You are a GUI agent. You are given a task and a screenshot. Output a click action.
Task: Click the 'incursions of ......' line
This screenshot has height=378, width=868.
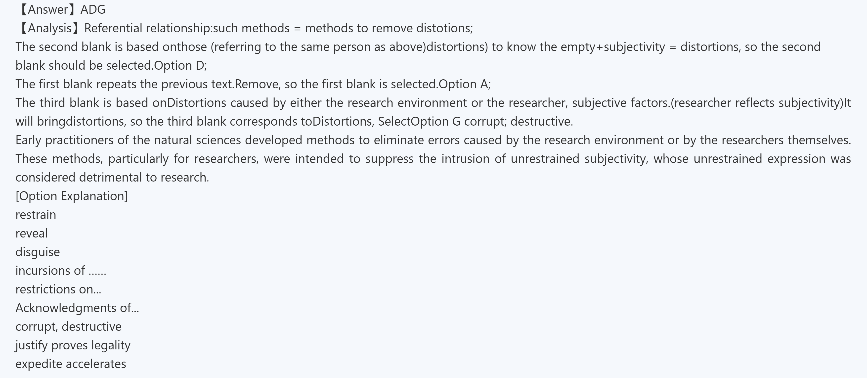pyautogui.click(x=61, y=271)
